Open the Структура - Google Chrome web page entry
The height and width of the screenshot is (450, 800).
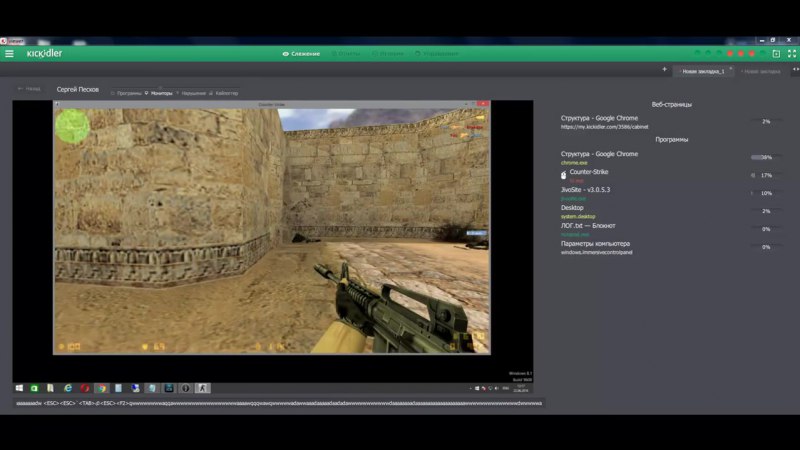599,118
